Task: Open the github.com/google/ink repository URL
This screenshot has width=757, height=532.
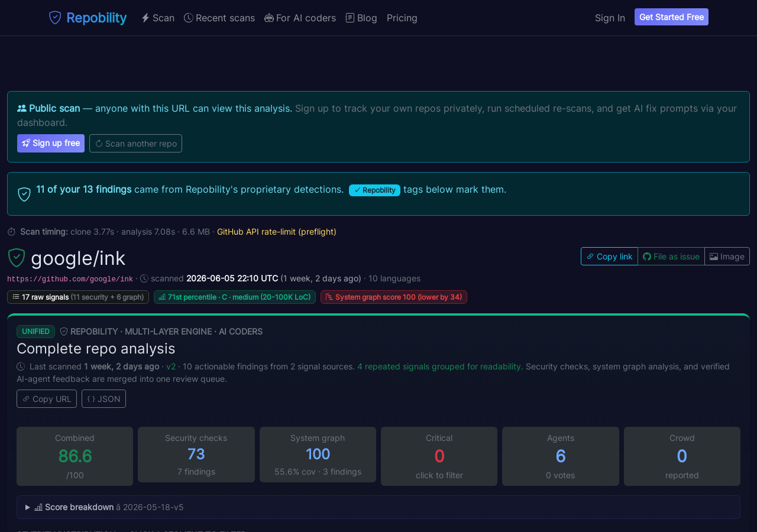Action: tap(70, 278)
